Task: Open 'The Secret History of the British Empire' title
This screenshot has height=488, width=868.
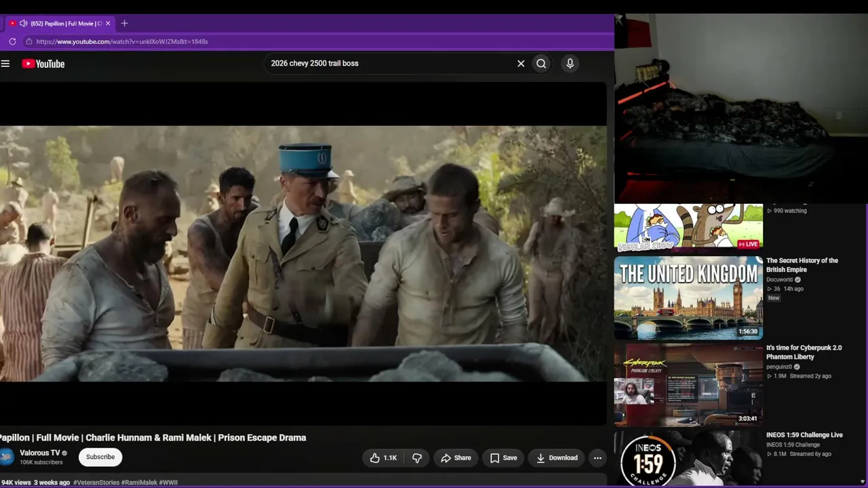Action: [x=802, y=265]
